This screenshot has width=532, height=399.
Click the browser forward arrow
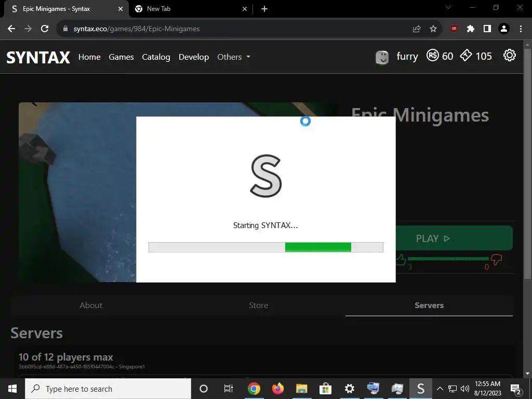coord(28,29)
